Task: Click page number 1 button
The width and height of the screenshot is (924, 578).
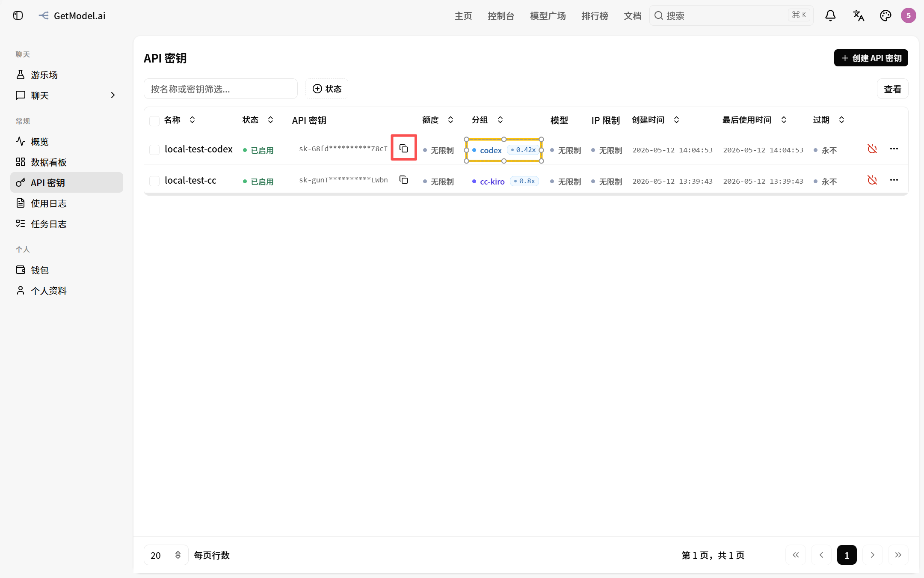Action: (x=847, y=555)
